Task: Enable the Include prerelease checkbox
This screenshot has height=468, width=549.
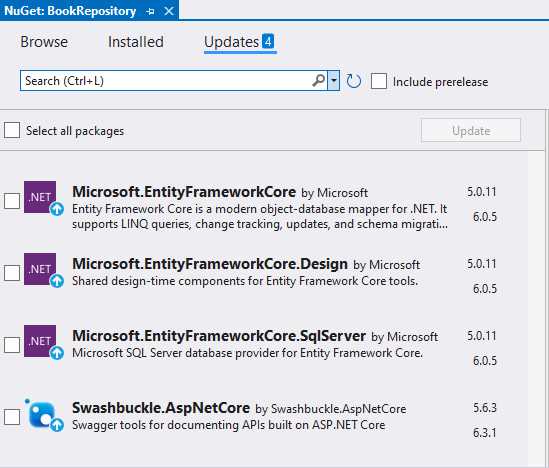Action: point(379,81)
